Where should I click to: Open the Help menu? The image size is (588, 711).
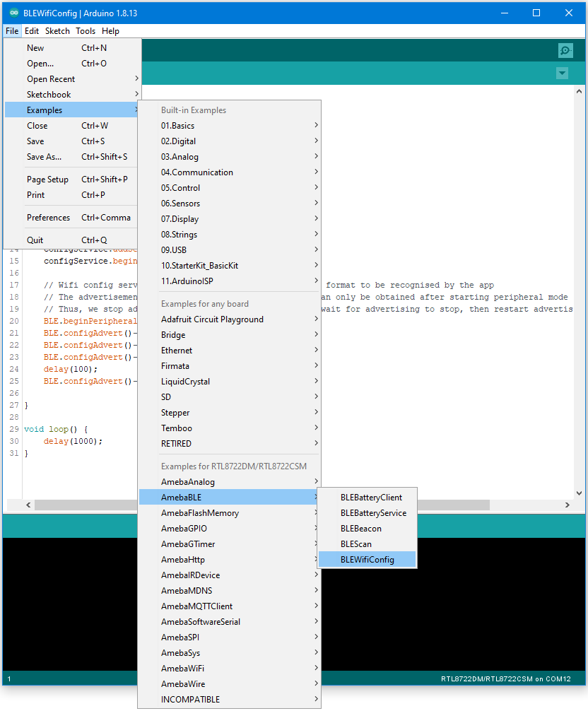point(111,30)
